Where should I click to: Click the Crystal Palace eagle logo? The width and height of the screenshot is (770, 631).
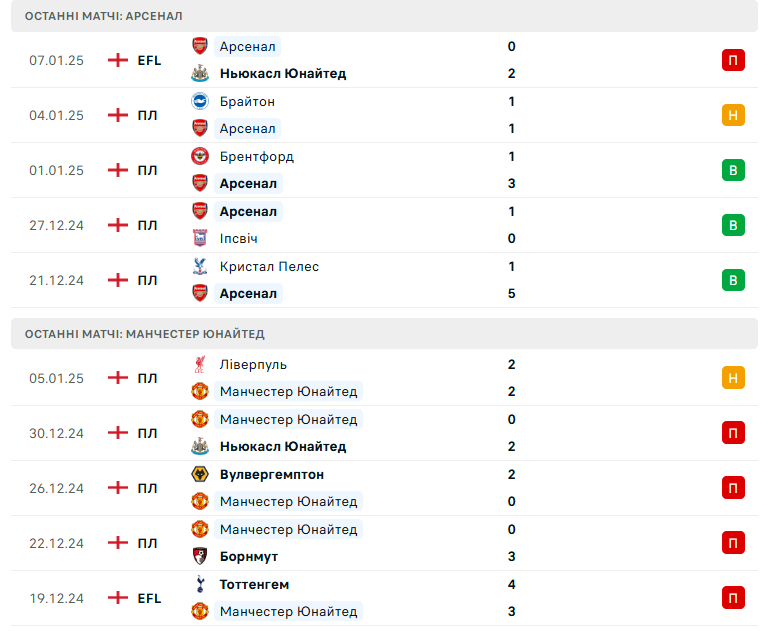(199, 266)
